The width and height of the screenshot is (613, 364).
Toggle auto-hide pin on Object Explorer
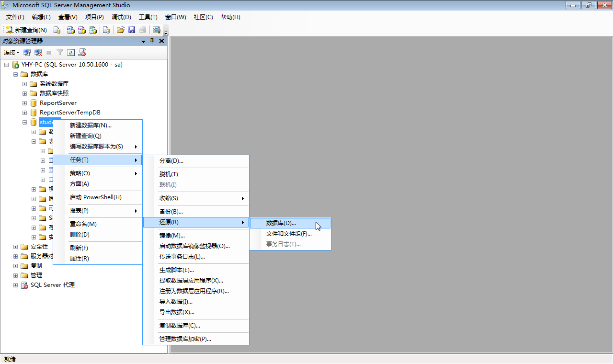click(x=152, y=41)
